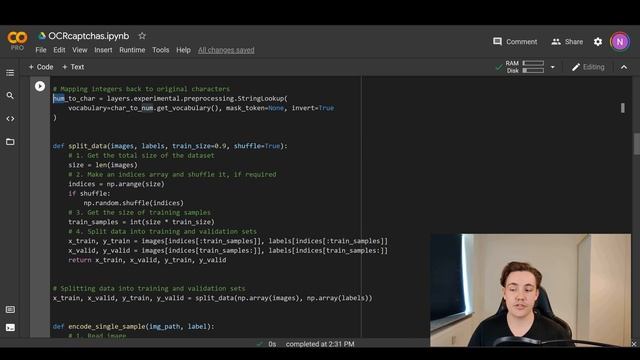Click the RAM usage bar

tap(533, 63)
